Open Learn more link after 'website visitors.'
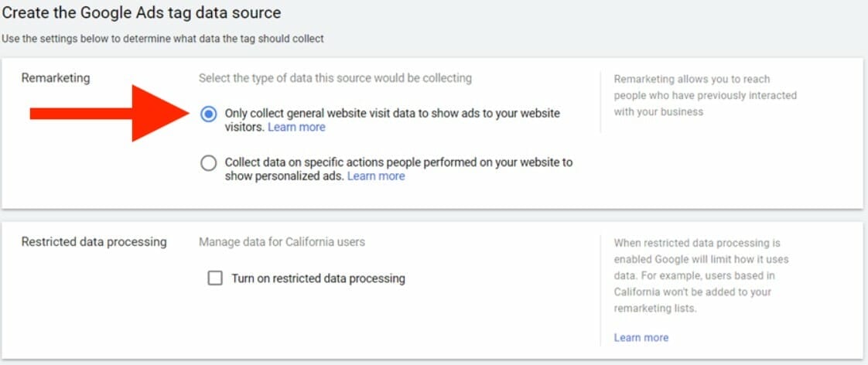Viewport: 868px width, 365px height. pos(297,127)
